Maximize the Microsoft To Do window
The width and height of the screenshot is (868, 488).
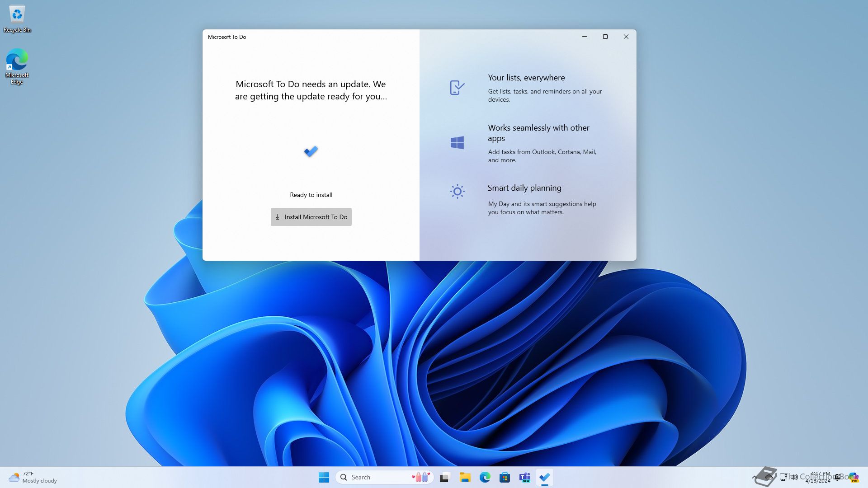pos(605,37)
